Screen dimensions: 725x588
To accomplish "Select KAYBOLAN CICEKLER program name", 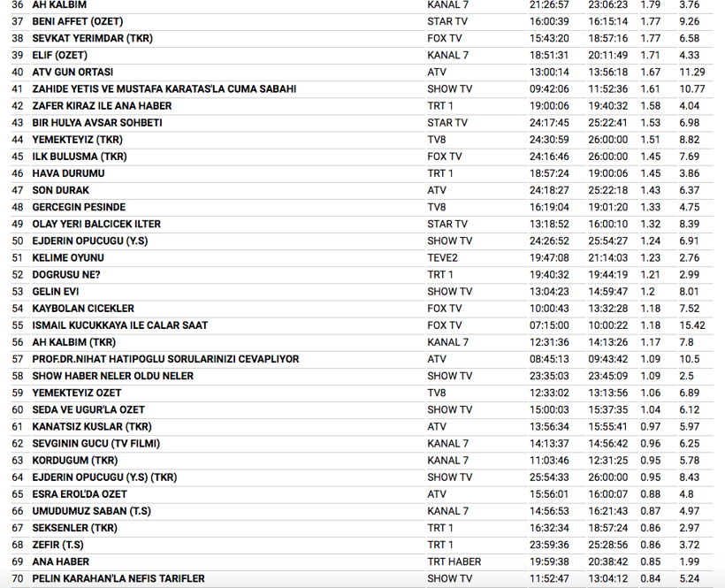I will click(x=83, y=309).
